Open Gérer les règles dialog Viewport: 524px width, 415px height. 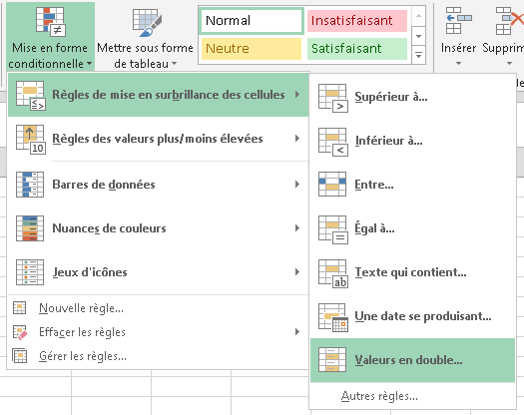click(83, 356)
